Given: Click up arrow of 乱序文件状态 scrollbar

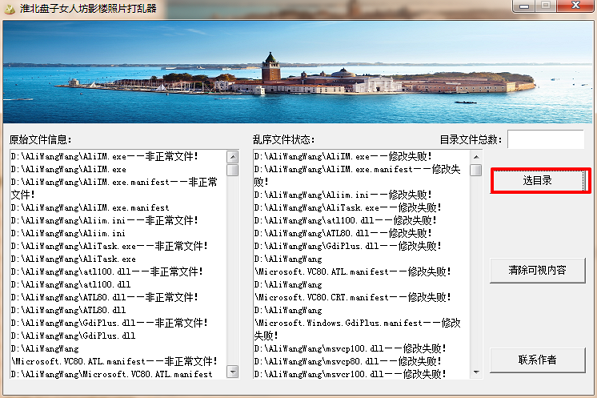Looking at the screenshot, I should point(476,157).
